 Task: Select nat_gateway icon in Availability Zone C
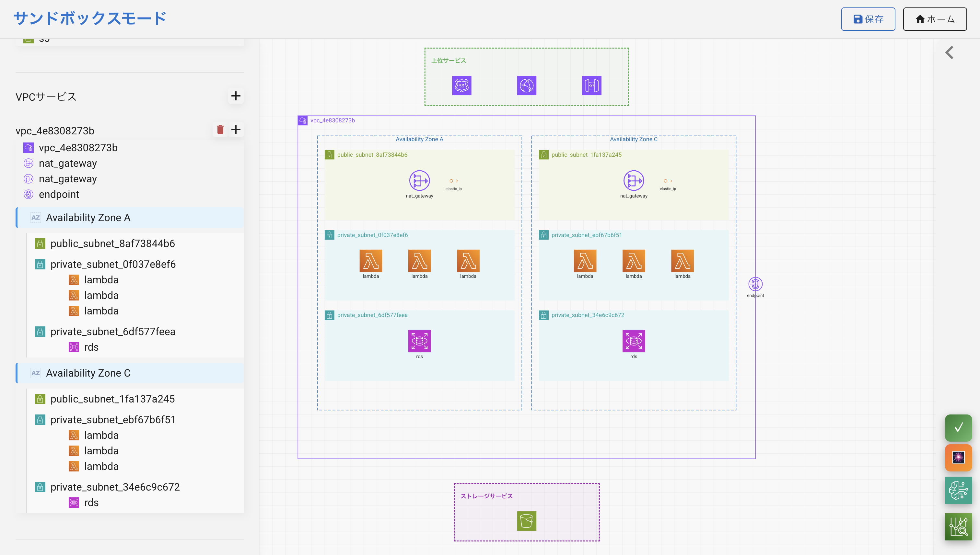[x=634, y=181]
